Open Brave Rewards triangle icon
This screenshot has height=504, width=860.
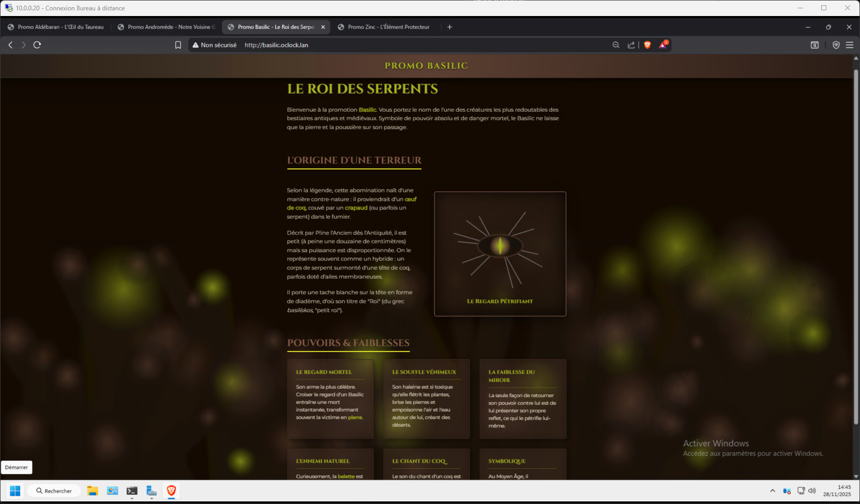tap(663, 45)
